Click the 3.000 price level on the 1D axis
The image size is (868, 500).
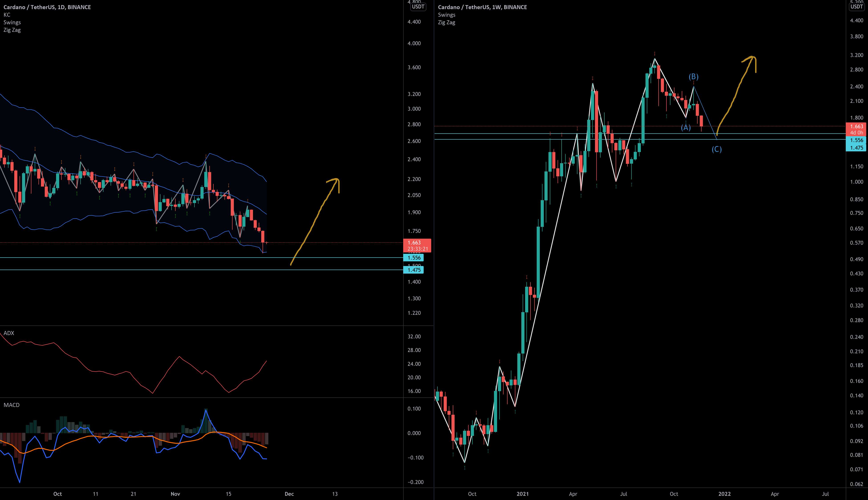coord(414,109)
